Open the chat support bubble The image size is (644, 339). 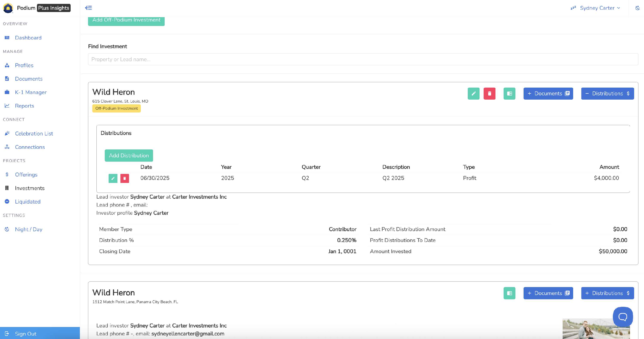coord(623,317)
